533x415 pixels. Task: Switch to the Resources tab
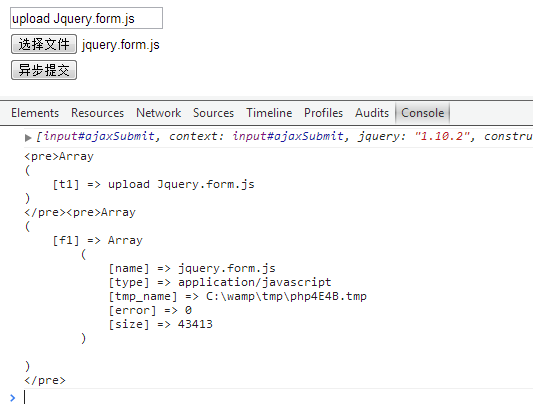point(98,113)
